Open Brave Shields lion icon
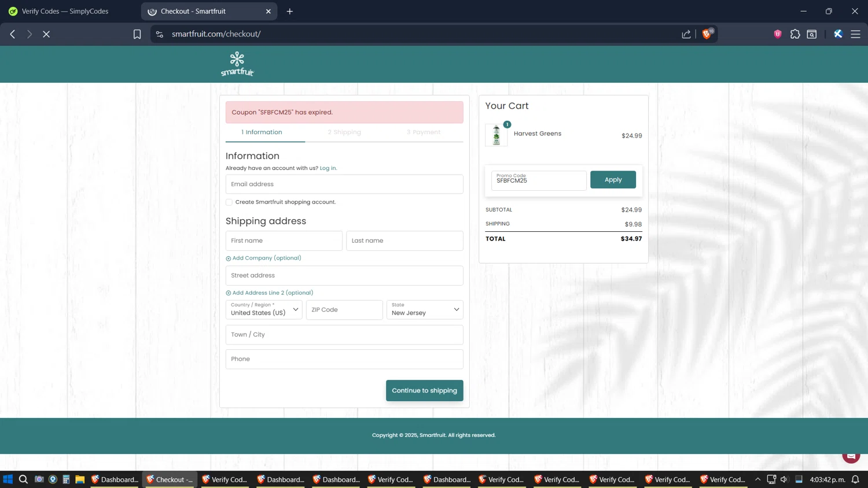Viewport: 868px width, 488px height. (707, 34)
